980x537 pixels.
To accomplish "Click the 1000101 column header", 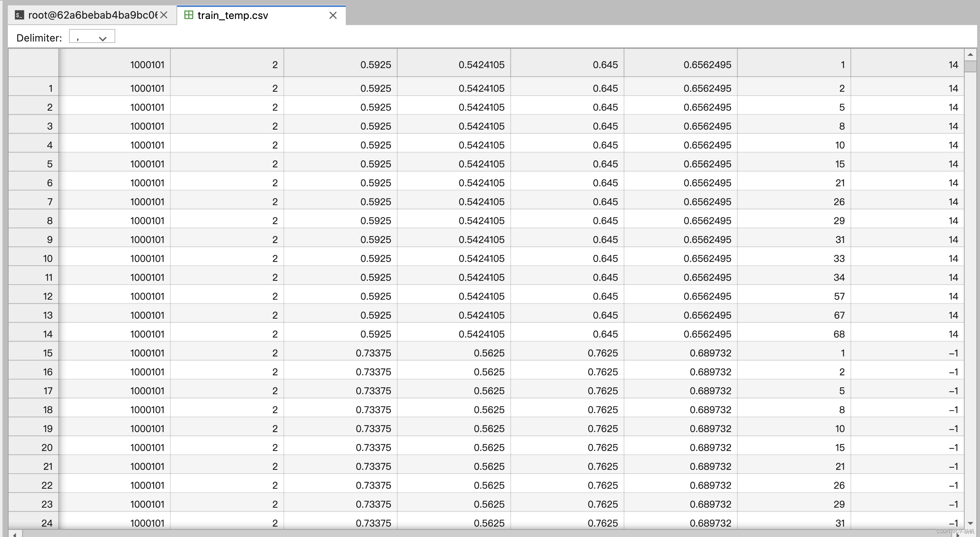I will point(114,64).
